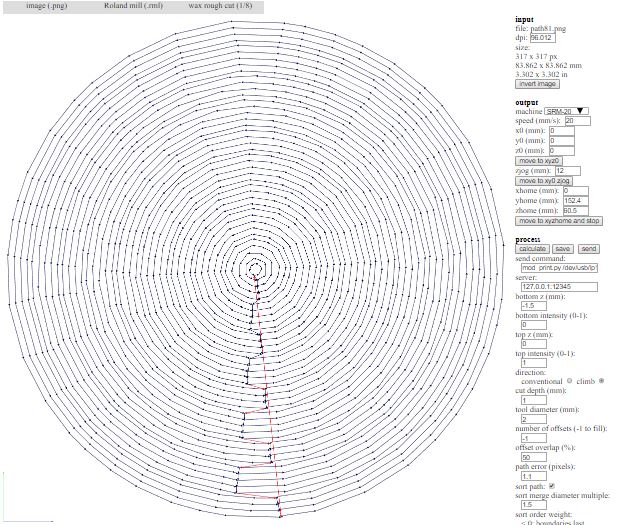Open the image (.png) input menu
The height and width of the screenshot is (525, 620).
(47, 6)
